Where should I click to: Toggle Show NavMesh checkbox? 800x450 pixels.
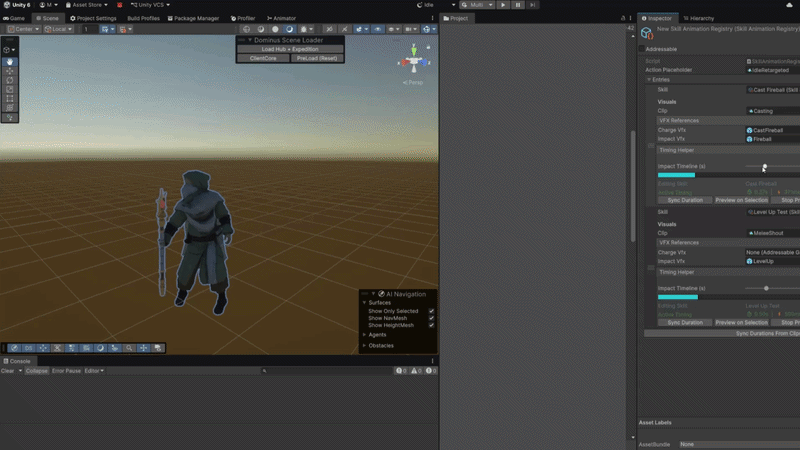(431, 318)
